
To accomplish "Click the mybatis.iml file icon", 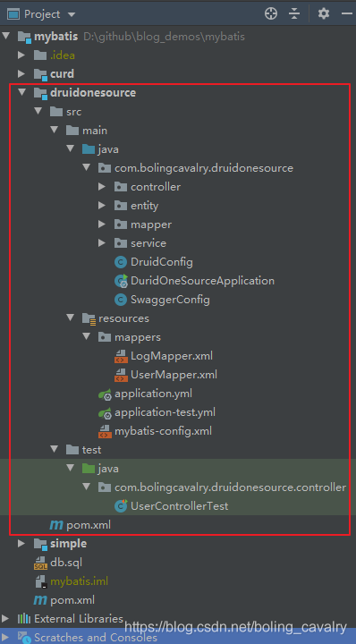I will pyautogui.click(x=40, y=581).
